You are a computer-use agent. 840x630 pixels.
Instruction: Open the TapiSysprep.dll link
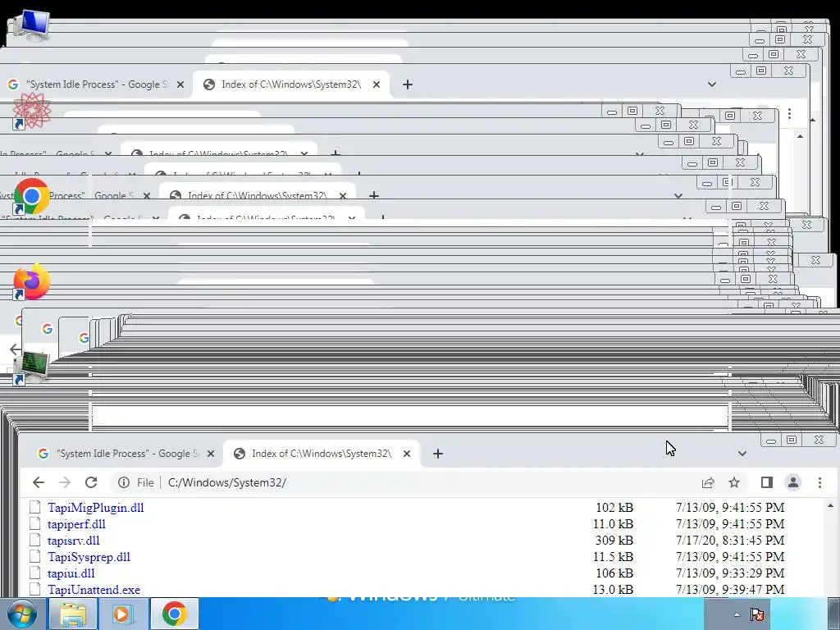click(89, 557)
